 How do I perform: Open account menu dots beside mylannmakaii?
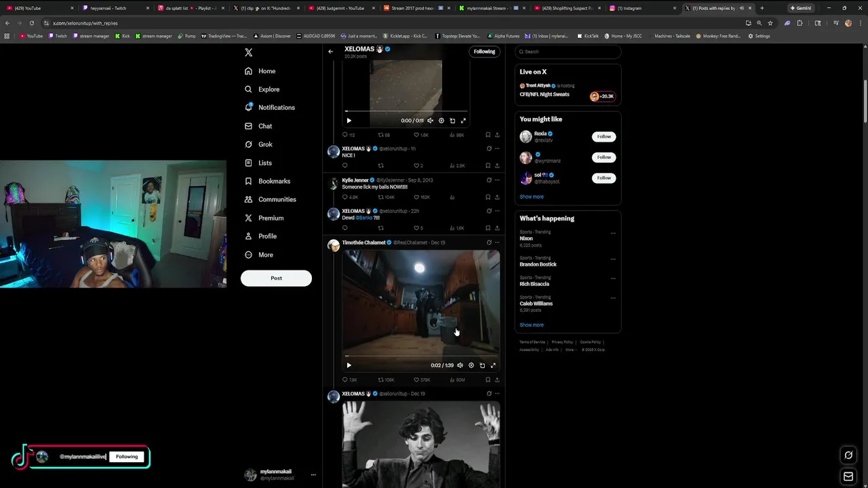pyautogui.click(x=313, y=475)
